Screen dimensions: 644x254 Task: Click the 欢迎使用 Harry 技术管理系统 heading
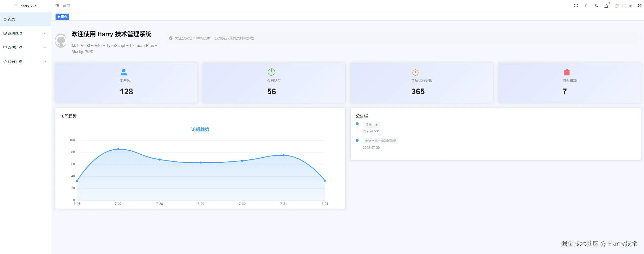click(x=111, y=34)
